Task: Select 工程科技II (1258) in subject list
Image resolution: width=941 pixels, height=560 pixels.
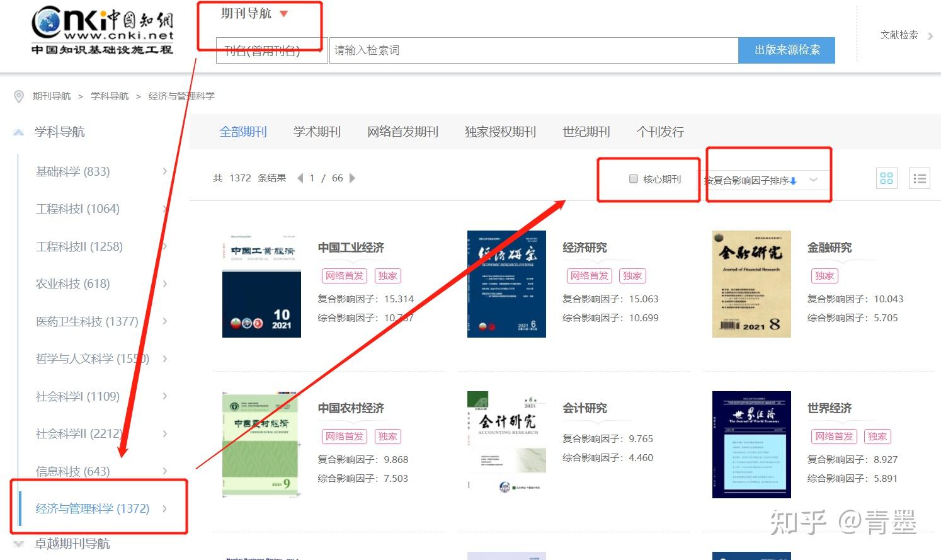Action: click(x=79, y=246)
